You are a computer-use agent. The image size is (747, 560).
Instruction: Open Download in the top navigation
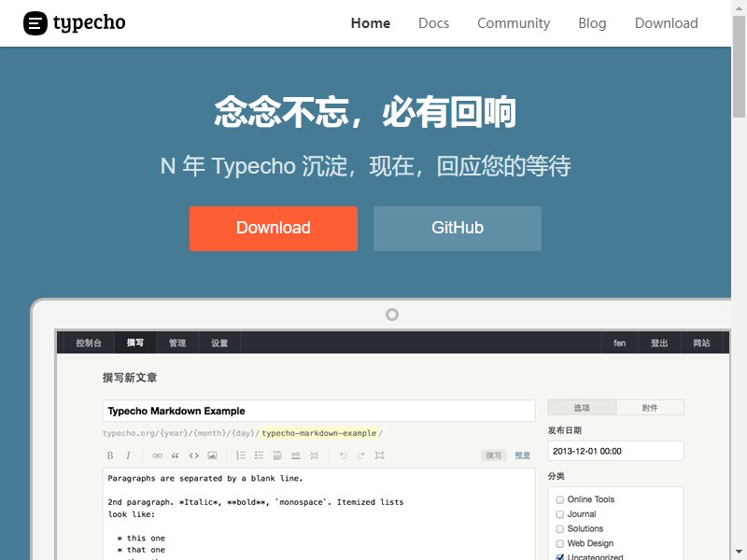667,23
